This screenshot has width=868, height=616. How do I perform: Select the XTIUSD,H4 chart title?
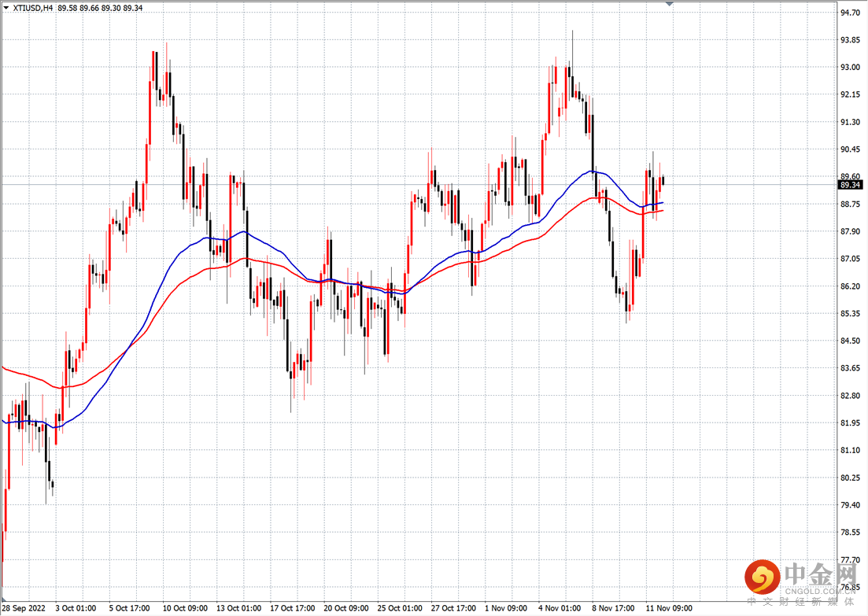click(x=33, y=8)
